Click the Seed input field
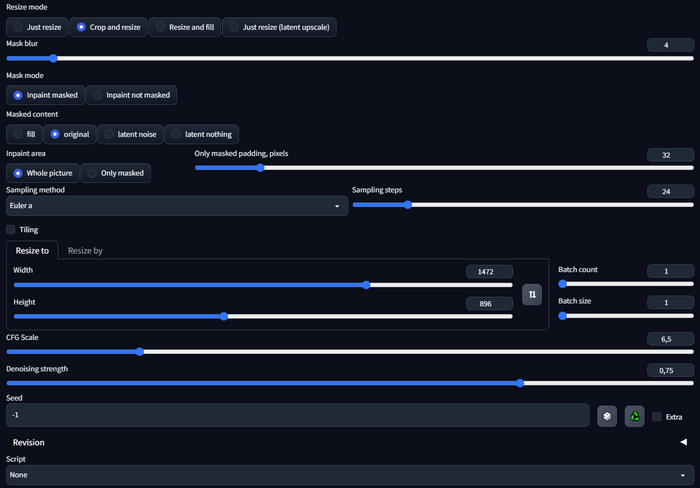The height and width of the screenshot is (488, 700). (297, 415)
